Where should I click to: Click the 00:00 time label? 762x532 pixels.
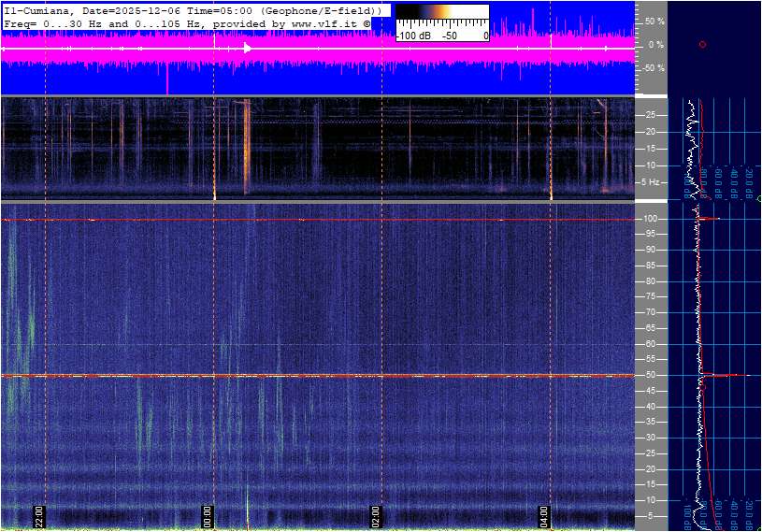(208, 516)
